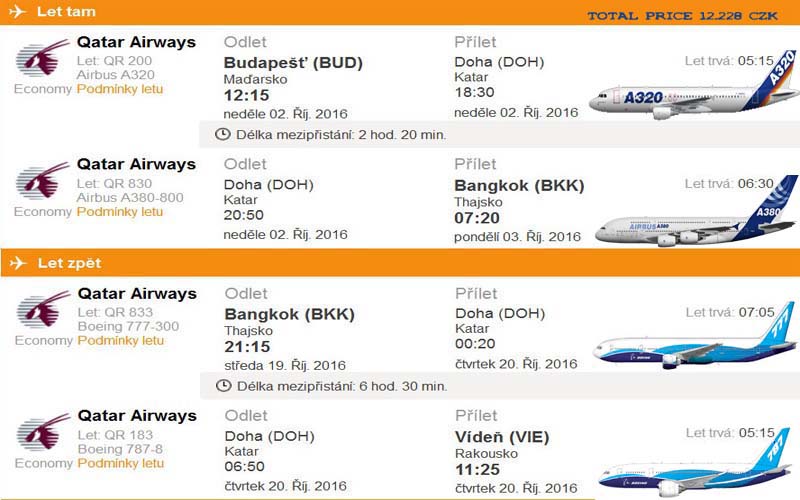Select the Let tam section header

click(x=400, y=12)
